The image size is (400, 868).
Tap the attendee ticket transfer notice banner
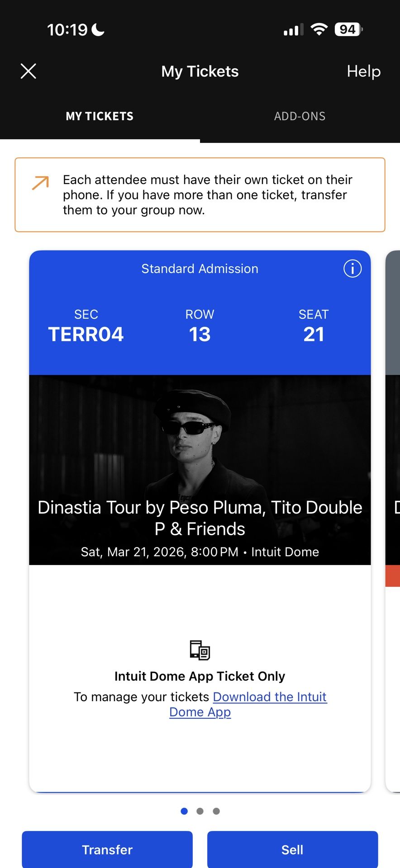pos(200,195)
